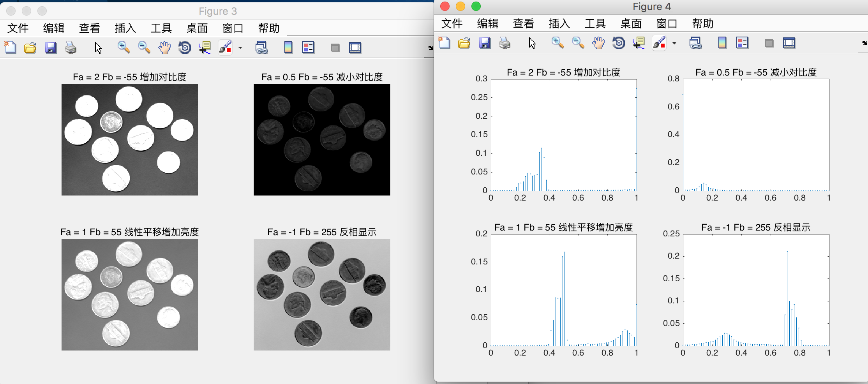The height and width of the screenshot is (384, 868).
Task: Open 工具 menu in Figure 3
Action: pyautogui.click(x=161, y=28)
